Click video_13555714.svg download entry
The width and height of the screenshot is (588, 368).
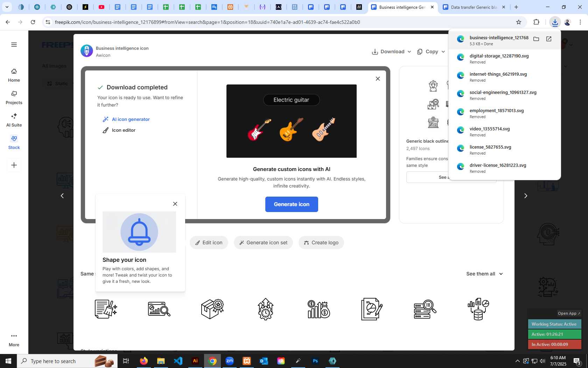pos(504,131)
